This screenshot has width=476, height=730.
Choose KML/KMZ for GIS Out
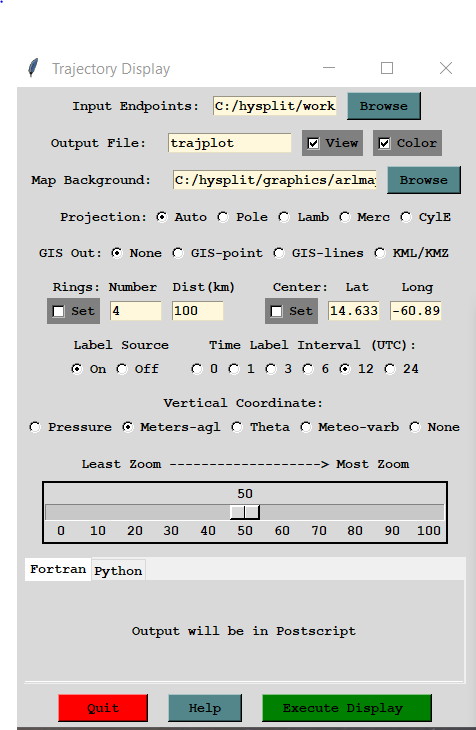coord(380,253)
